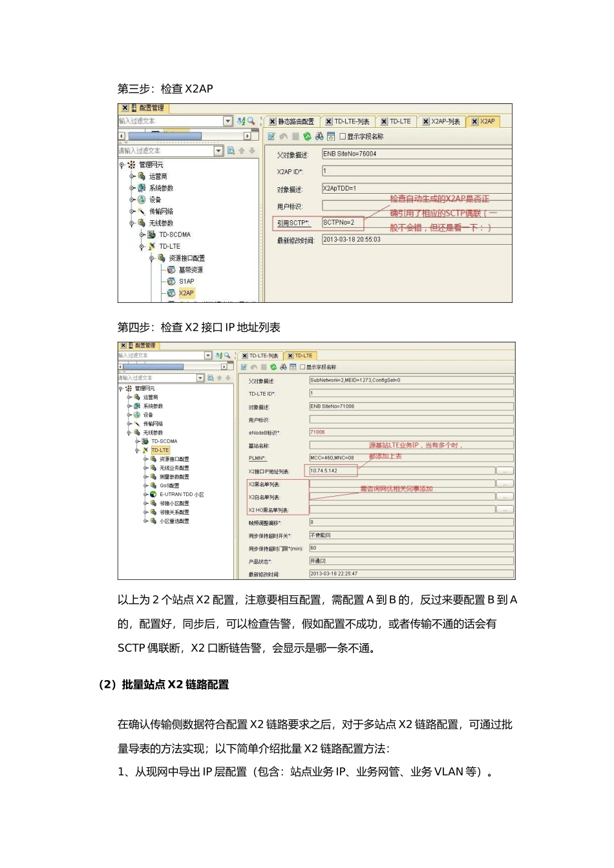Click the edit icon in TD-LTE form toolbar
Viewport: 614px width, 868px height.
pyautogui.click(x=244, y=367)
